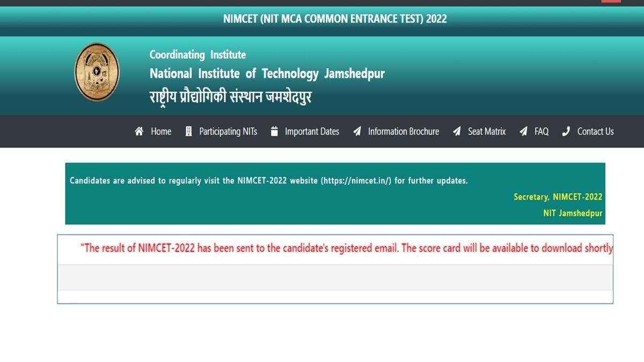Click the Secretary NIMCET-2022 signature text

(x=558, y=196)
